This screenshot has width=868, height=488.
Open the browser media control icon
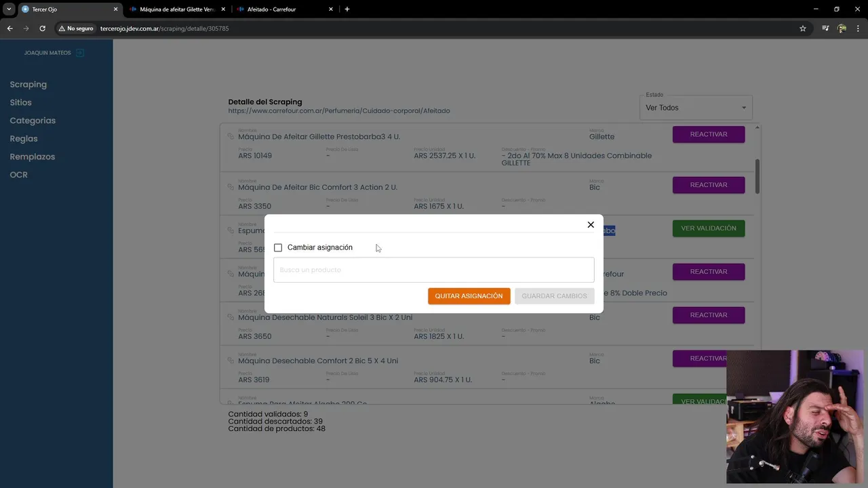click(825, 28)
